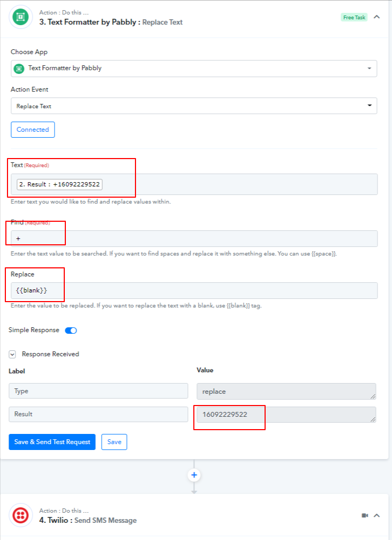
Task: Click the resize grip on Type value box
Action: tap(373, 396)
